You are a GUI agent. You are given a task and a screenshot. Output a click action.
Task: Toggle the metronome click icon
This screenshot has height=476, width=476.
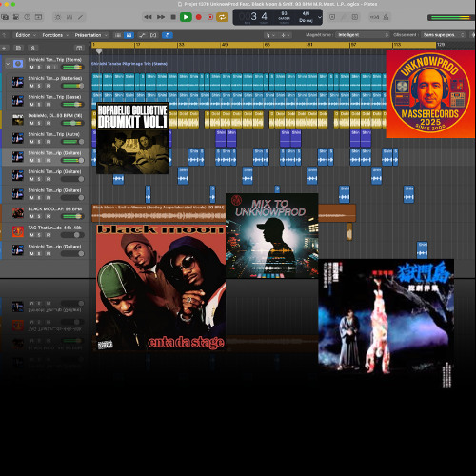click(x=386, y=17)
